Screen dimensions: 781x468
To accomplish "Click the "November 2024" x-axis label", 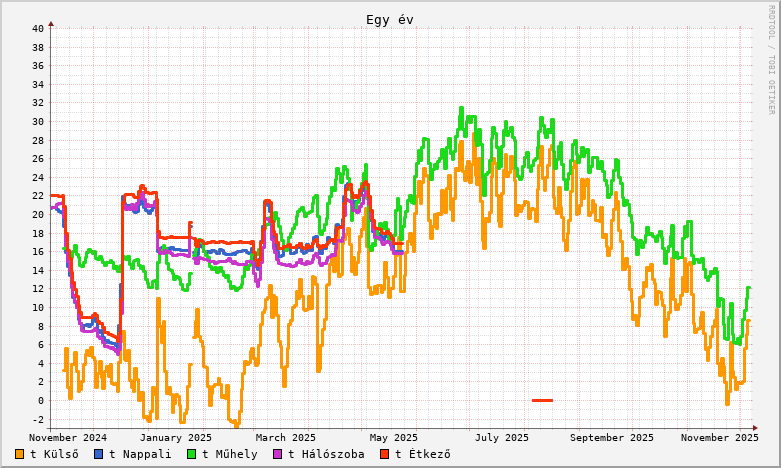I will click(68, 437).
